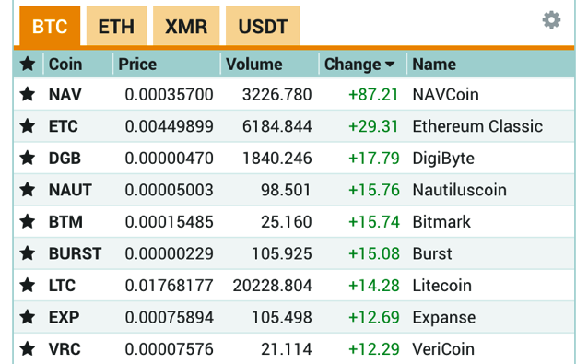The width and height of the screenshot is (588, 364).
Task: Click the star beside LTC
Action: (28, 286)
